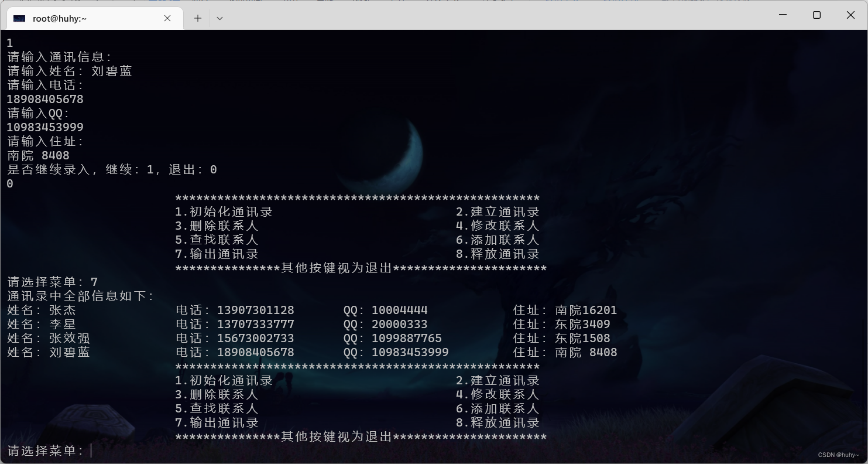This screenshot has height=464, width=868.
Task: Maximize the terminal window
Action: click(x=816, y=15)
